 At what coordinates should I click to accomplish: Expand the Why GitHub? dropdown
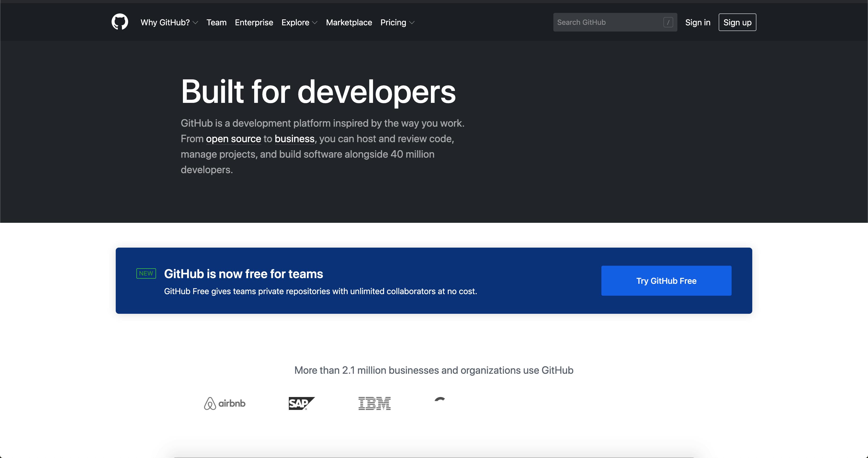pyautogui.click(x=169, y=22)
